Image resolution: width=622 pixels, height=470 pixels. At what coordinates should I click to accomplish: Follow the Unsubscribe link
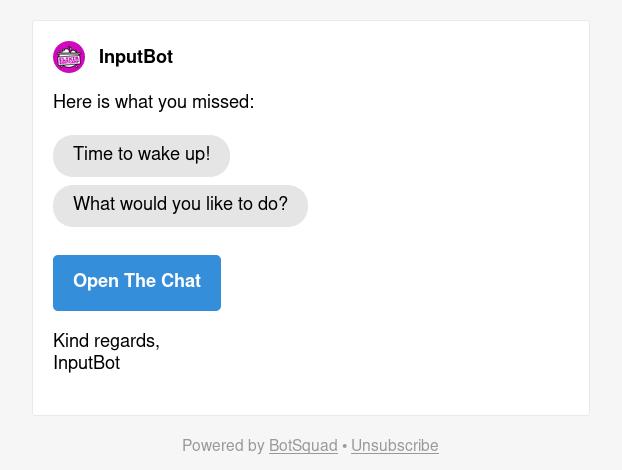click(x=394, y=446)
